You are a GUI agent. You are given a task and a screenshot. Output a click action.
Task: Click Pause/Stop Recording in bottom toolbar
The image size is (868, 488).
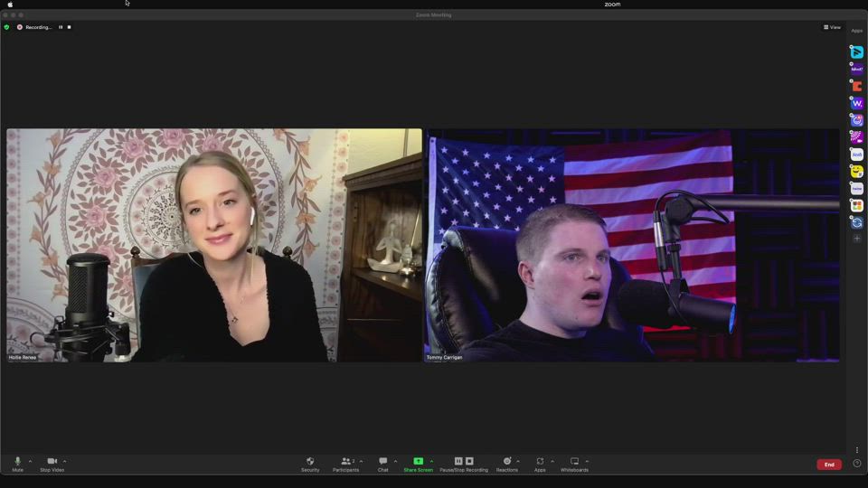[464, 464]
